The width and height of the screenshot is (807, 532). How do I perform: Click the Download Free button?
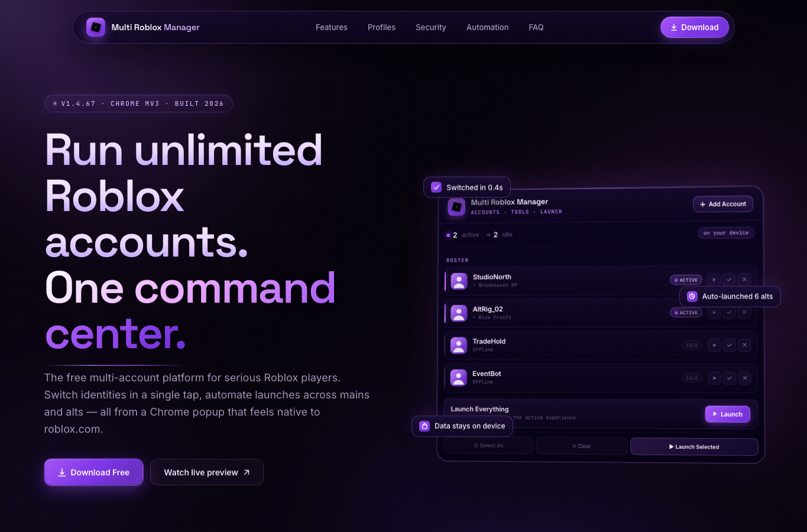94,472
